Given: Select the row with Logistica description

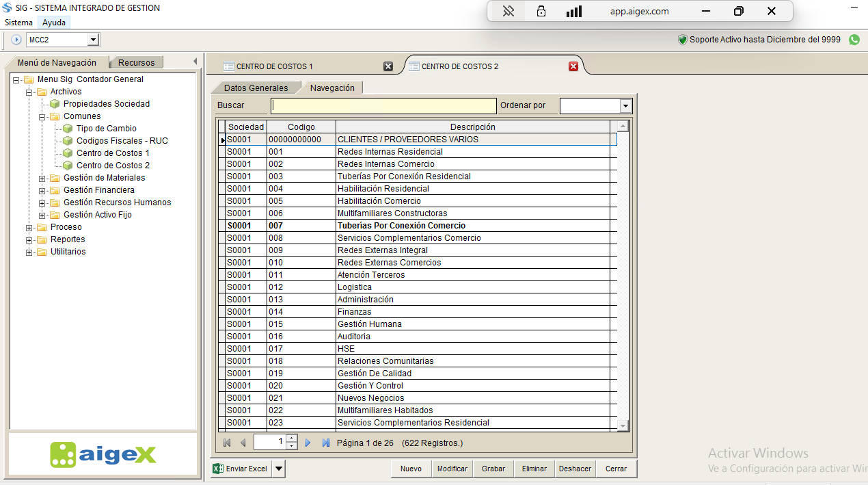Looking at the screenshot, I should [x=417, y=287].
